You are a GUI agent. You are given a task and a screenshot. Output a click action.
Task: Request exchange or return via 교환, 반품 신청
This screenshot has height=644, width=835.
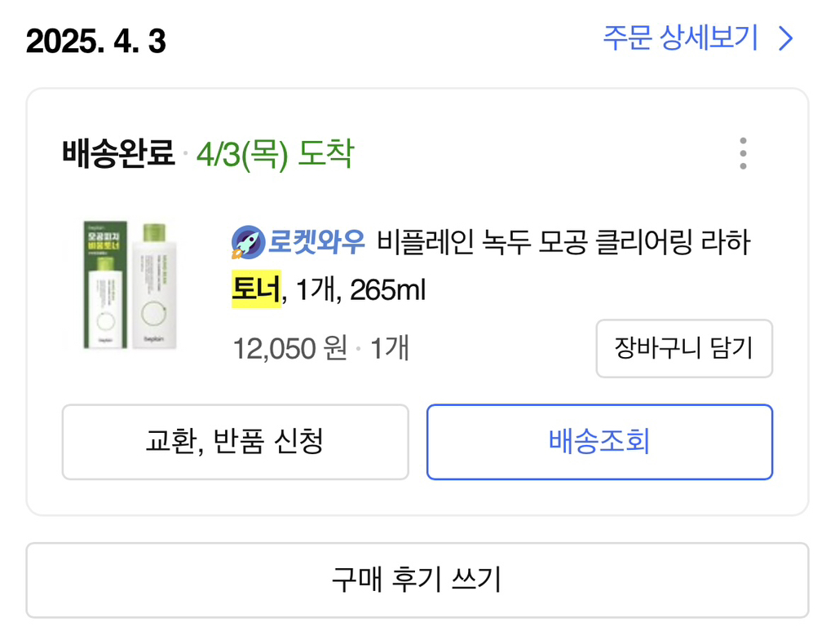pyautogui.click(x=235, y=442)
